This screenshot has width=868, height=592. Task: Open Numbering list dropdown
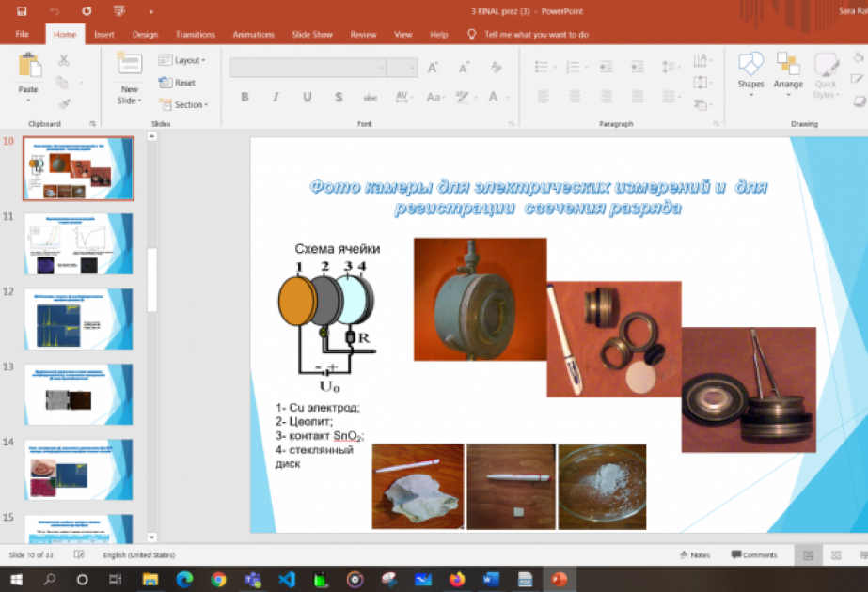576,68
